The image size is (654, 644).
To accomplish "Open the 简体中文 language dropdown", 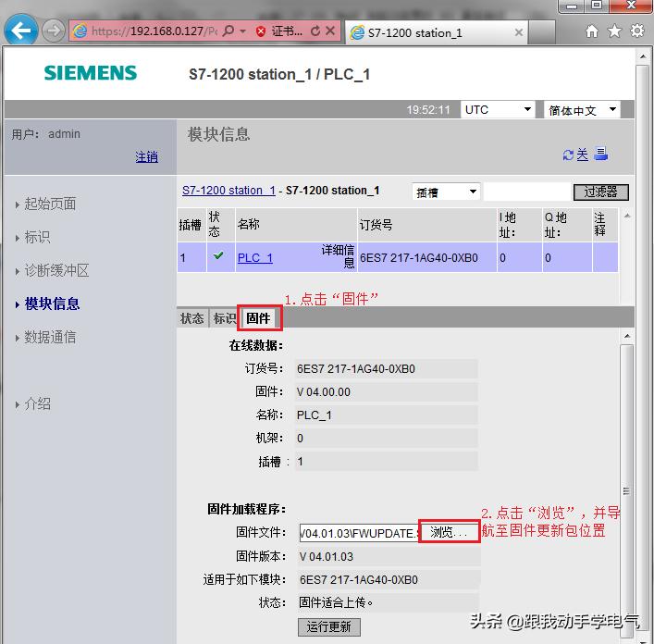I will point(582,110).
